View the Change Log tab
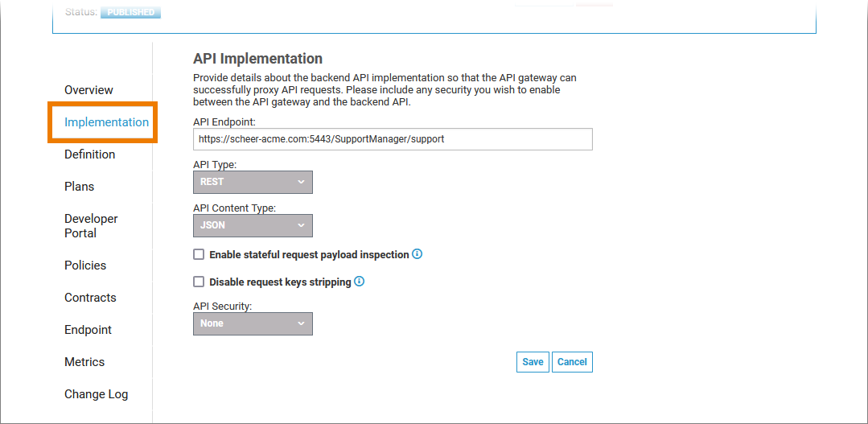Image resolution: width=868 pixels, height=424 pixels. coord(96,394)
